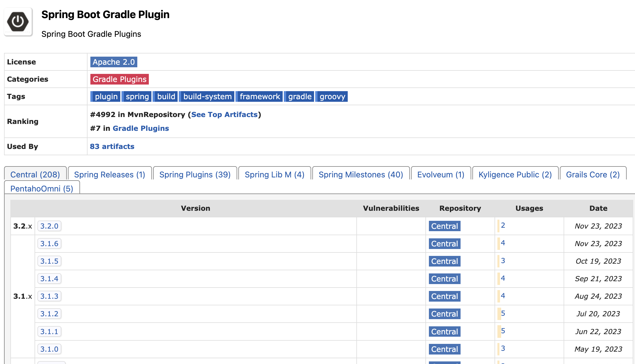Open the version 3.1.6 button
Viewport: 635px width, 364px height.
tap(49, 244)
